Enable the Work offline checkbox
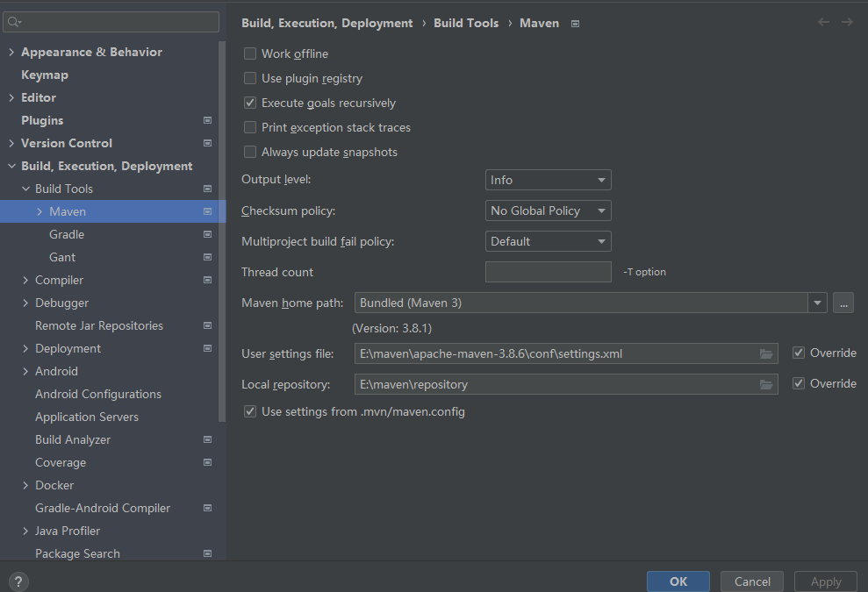Viewport: 868px width, 592px height. [250, 53]
